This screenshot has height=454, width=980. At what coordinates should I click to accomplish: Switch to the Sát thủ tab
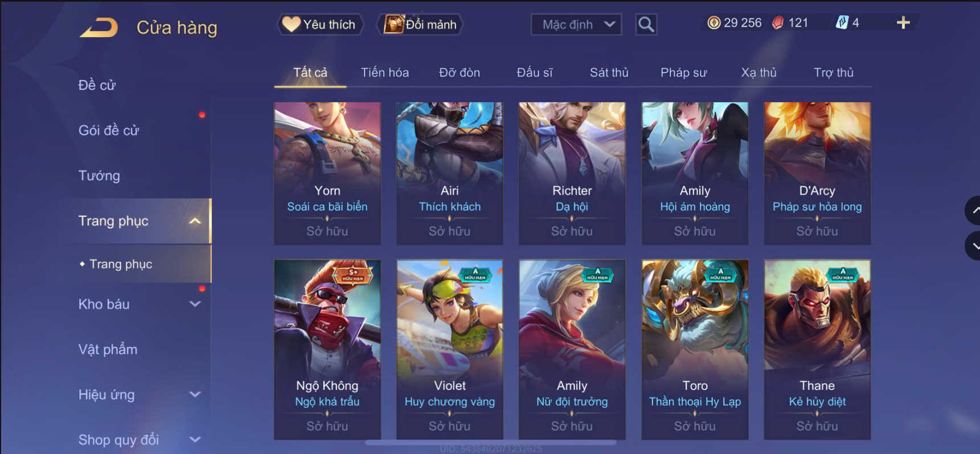tap(609, 73)
